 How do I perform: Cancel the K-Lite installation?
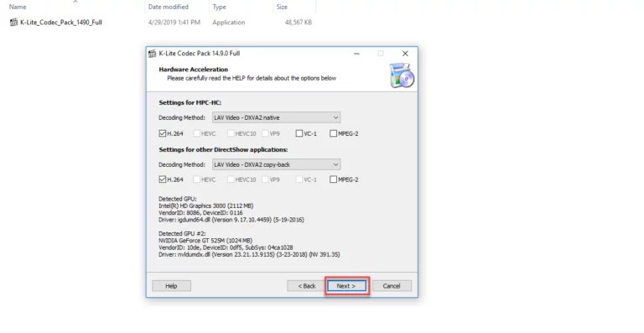[392, 286]
